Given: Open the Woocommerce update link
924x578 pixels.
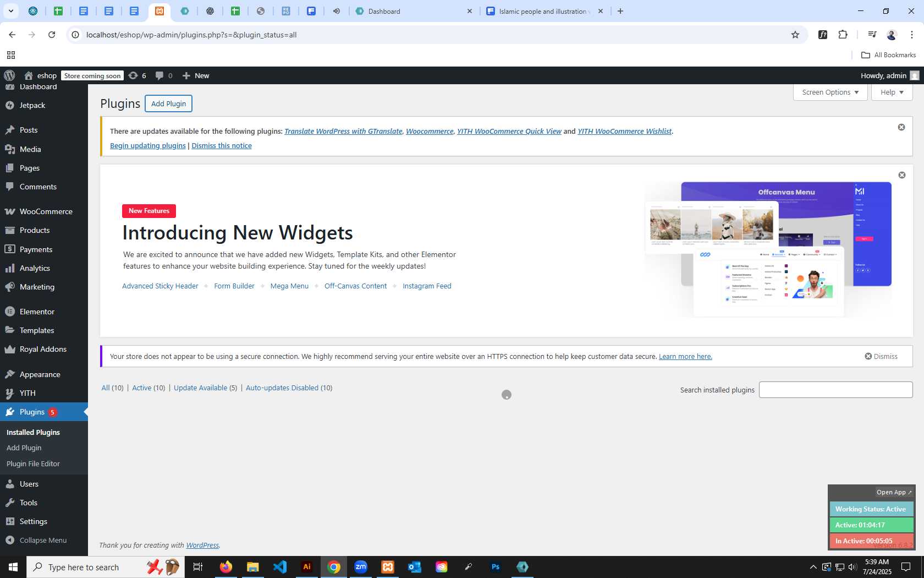Looking at the screenshot, I should click(430, 131).
